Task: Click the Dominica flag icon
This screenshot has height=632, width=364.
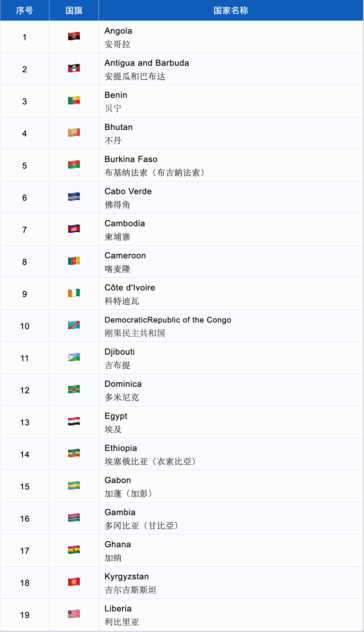Action: coord(74,389)
